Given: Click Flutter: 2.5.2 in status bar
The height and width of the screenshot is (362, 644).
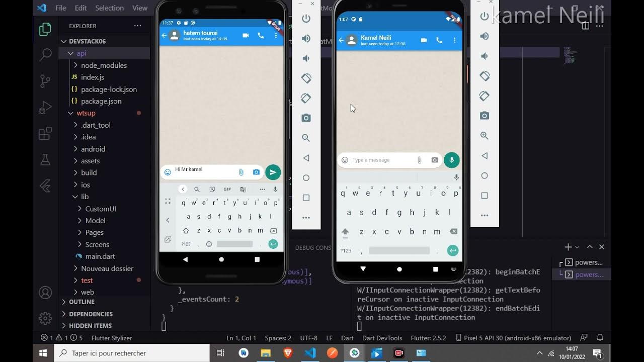Looking at the screenshot, I should pos(429,338).
